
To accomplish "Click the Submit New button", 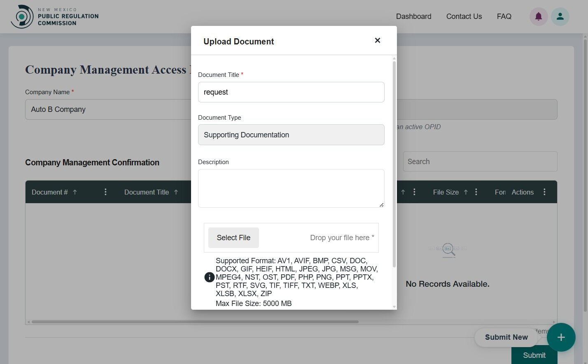I will click(x=506, y=337).
